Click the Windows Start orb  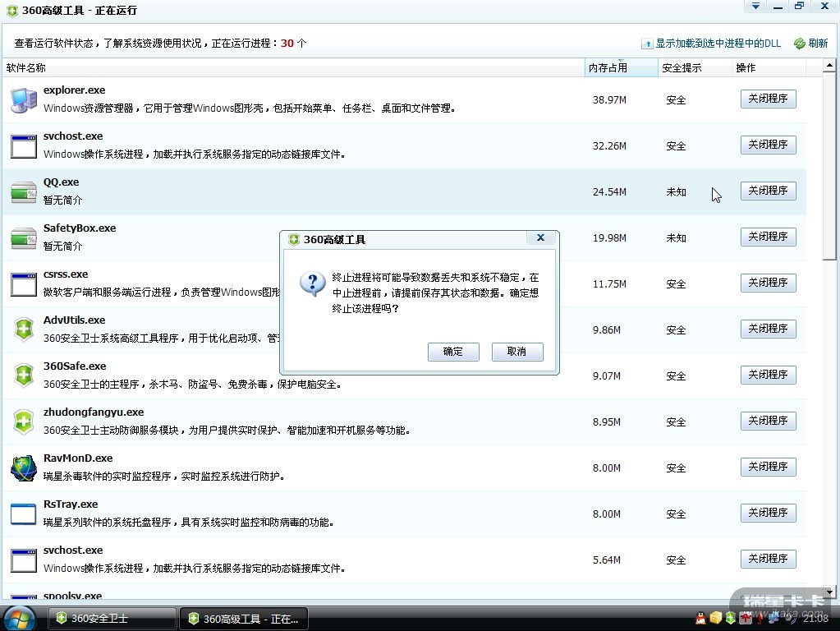[20, 617]
